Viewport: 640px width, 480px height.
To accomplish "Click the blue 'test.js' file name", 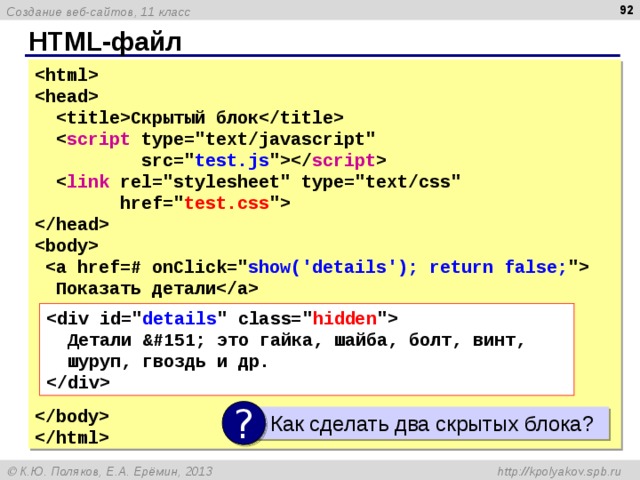I will pyautogui.click(x=232, y=160).
